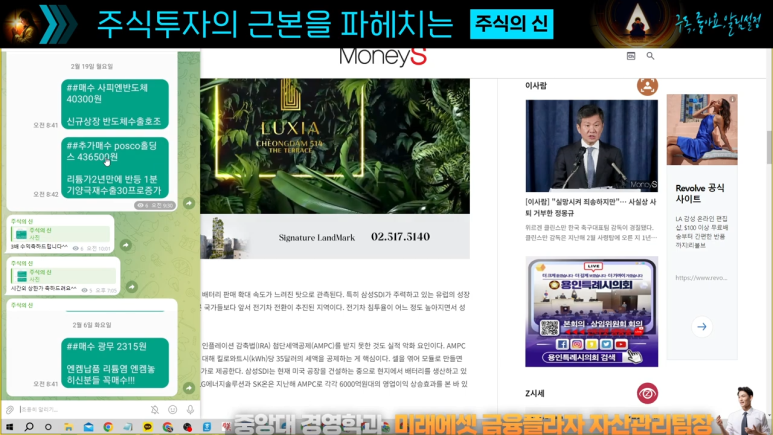Click the MoneyS search magnifier icon
The height and width of the screenshot is (435, 773).
[650, 56]
